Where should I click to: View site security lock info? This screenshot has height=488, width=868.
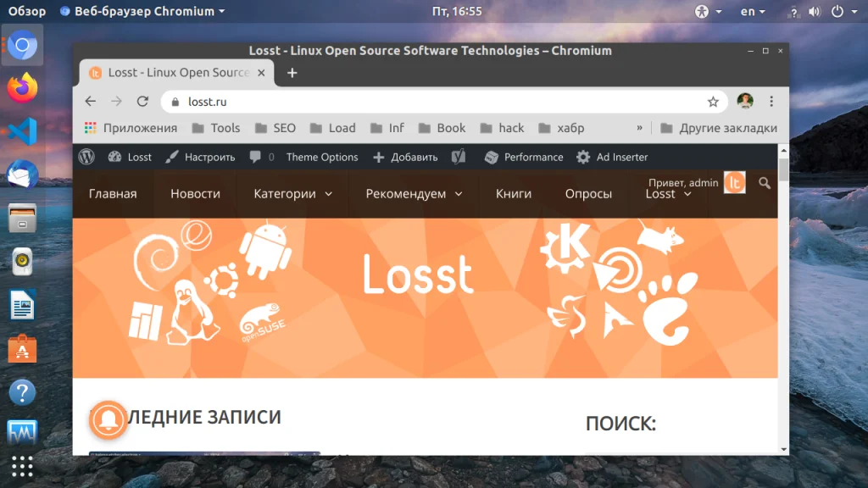pyautogui.click(x=175, y=102)
